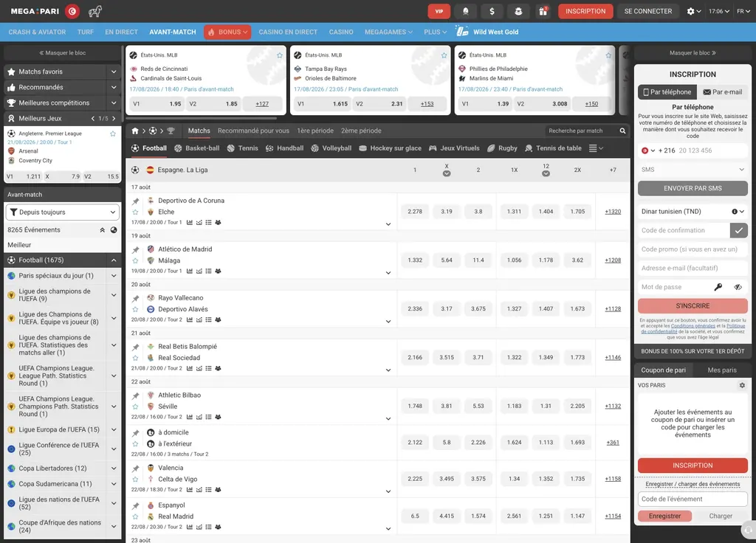
Task: Favorite the Espanyol vs Real Madrid star
Action: point(136,516)
